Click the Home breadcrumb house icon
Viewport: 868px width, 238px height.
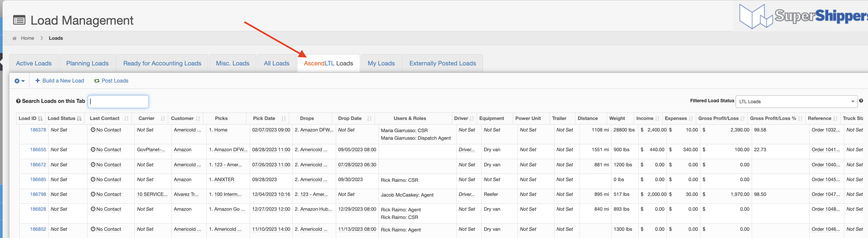click(14, 38)
